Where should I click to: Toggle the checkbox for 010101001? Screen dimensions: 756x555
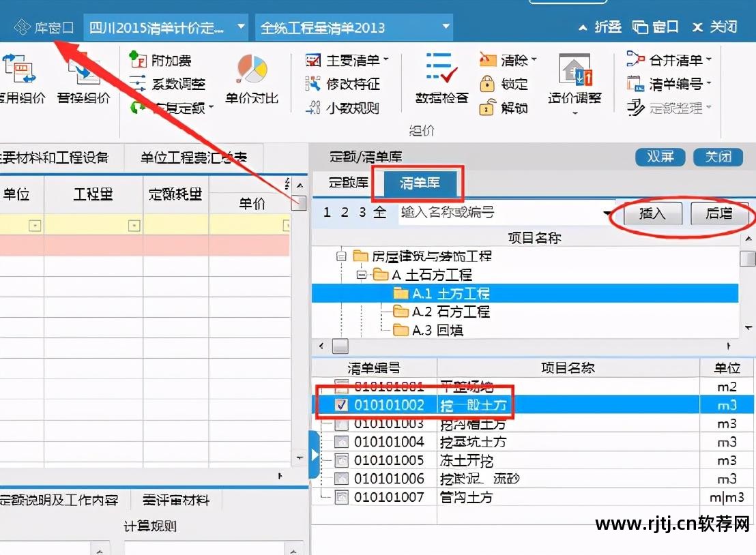341,385
